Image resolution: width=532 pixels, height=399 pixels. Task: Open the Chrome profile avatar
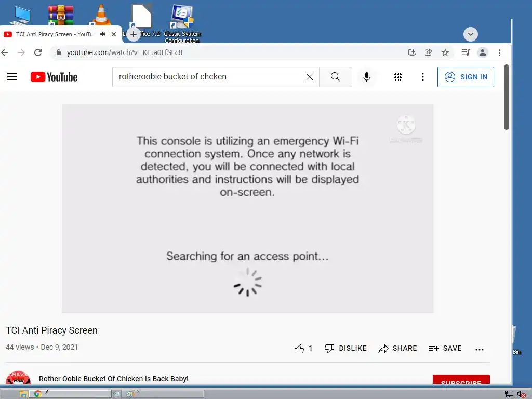483,52
